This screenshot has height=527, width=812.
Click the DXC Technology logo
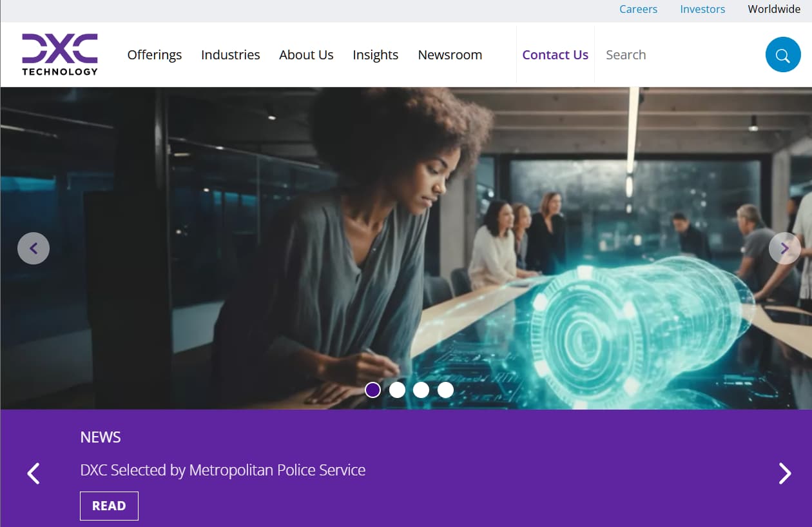click(x=60, y=54)
